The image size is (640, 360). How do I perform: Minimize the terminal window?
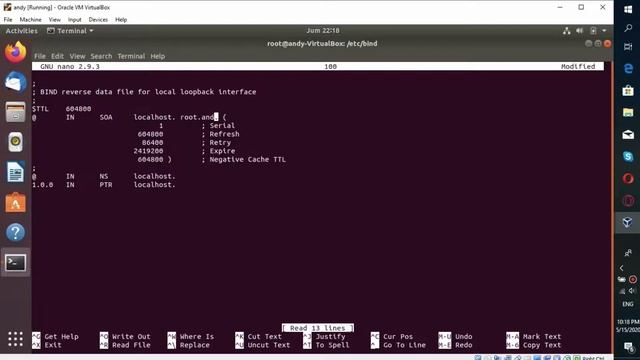[x=588, y=44]
